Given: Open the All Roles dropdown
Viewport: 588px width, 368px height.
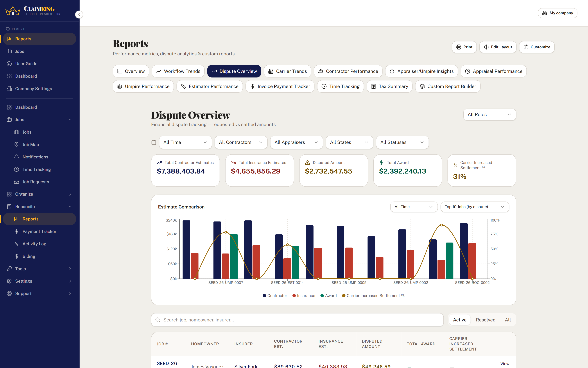Looking at the screenshot, I should pos(490,115).
